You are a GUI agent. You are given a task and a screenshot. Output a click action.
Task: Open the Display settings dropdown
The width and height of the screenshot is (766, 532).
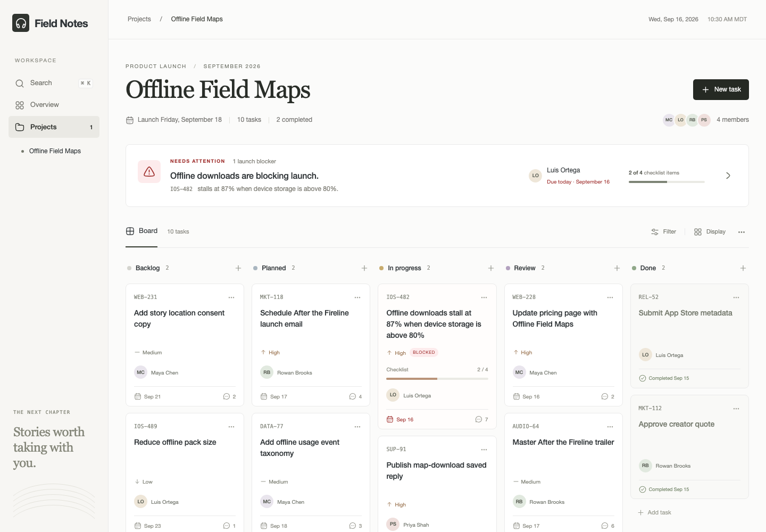710,232
